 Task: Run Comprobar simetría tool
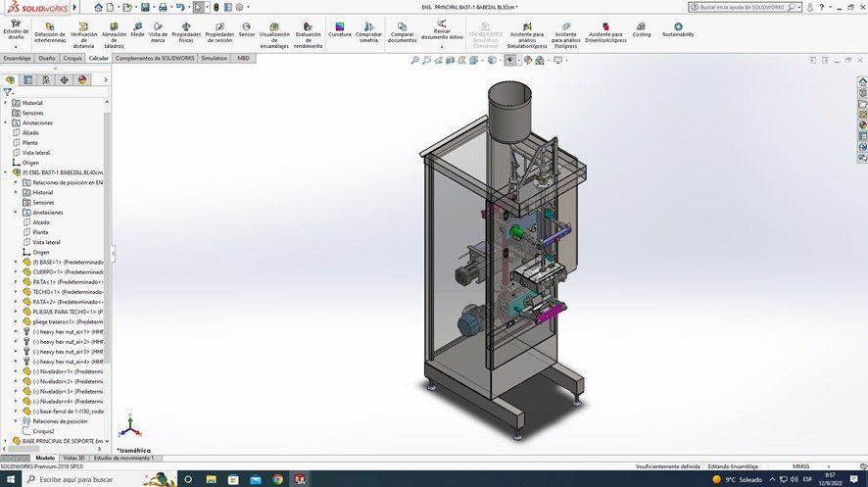[x=368, y=32]
